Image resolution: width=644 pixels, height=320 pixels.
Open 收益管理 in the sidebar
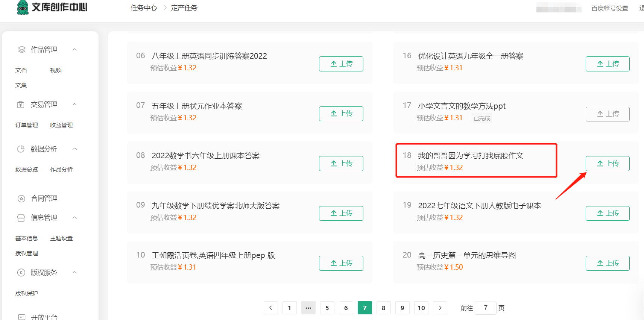point(61,125)
